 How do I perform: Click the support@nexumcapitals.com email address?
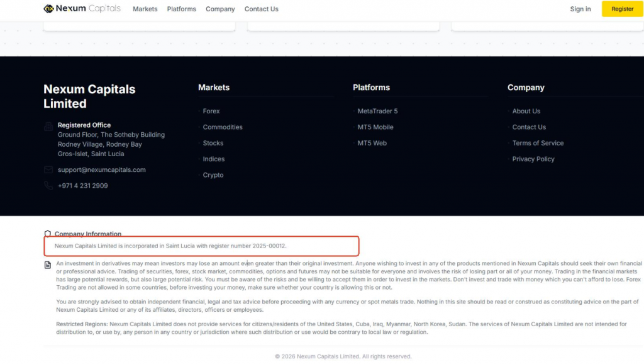[x=101, y=169]
